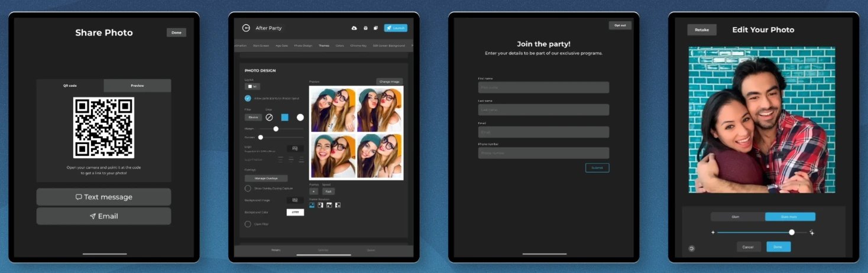Select the second frame rotation icon

point(320,205)
